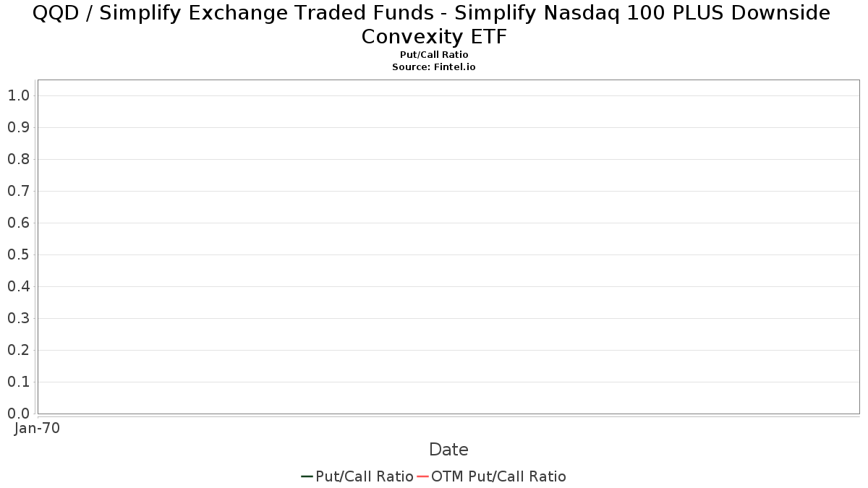This screenshot has width=868, height=488.
Task: Click the 0.9 y-axis label
Action: tap(18, 127)
